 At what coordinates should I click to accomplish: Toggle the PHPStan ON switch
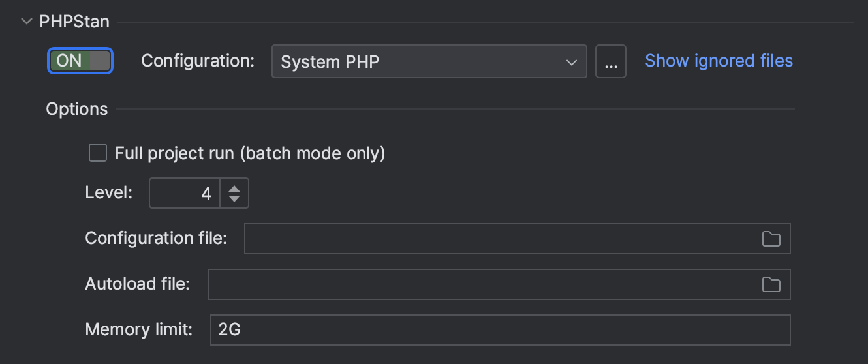click(x=80, y=61)
